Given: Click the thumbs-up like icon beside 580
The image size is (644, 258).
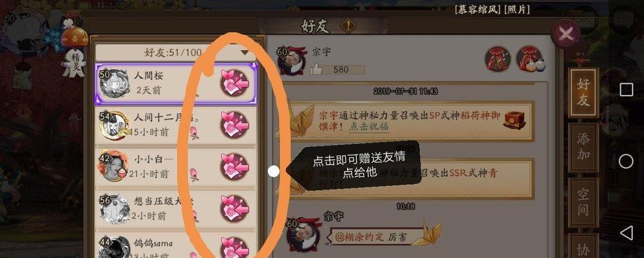Looking at the screenshot, I should pos(317,69).
